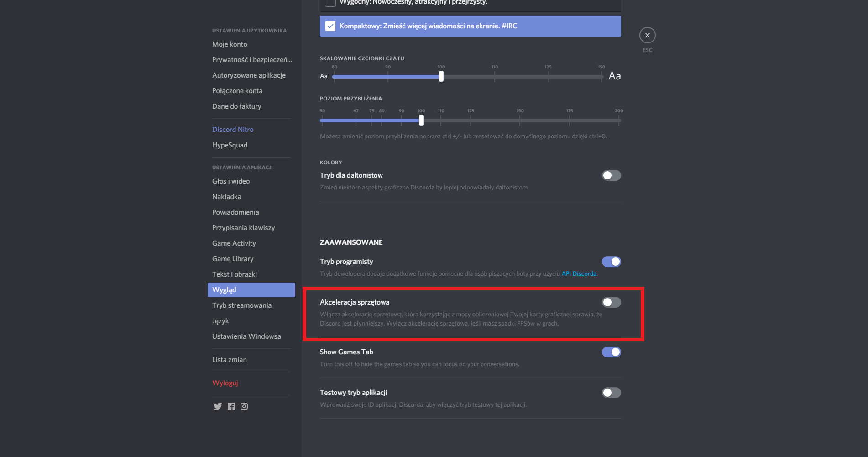Viewport: 868px width, 457px height.
Task: Close settings with the ESC X icon
Action: click(x=647, y=35)
